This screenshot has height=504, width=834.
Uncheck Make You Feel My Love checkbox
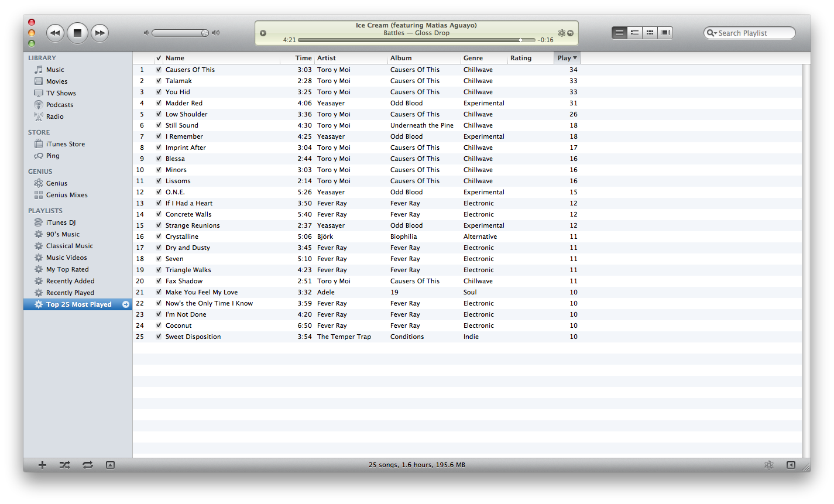(159, 292)
